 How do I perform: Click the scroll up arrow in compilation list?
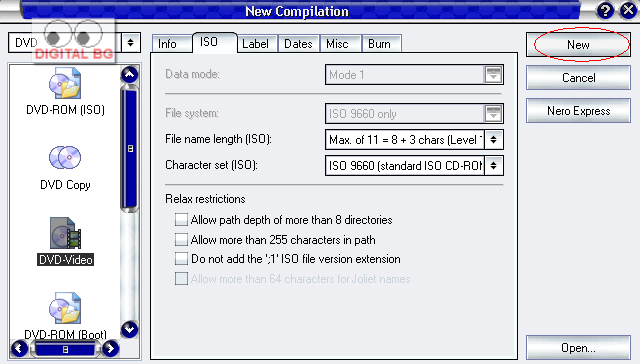click(x=129, y=74)
